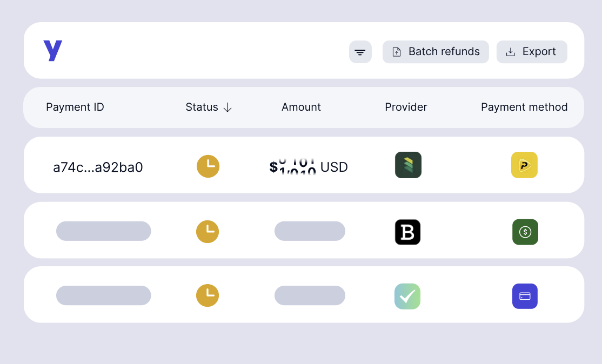The width and height of the screenshot is (602, 364).
Task: Click the second row pending clock icon
Action: [x=208, y=232]
